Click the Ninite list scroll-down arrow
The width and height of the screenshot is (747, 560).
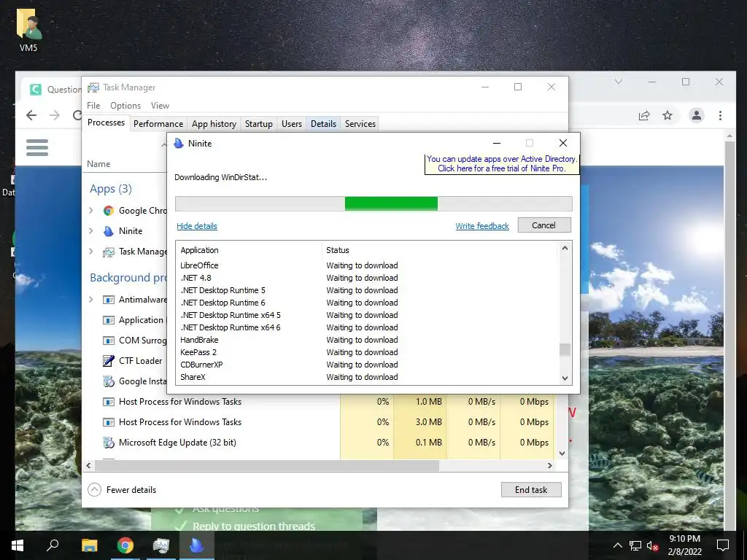point(565,378)
